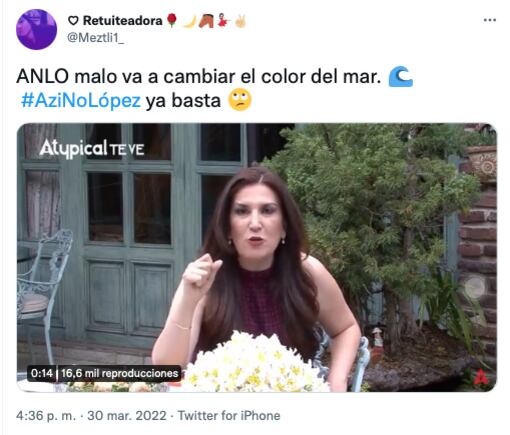Click the 0:14 video duration badge

[x=42, y=373]
